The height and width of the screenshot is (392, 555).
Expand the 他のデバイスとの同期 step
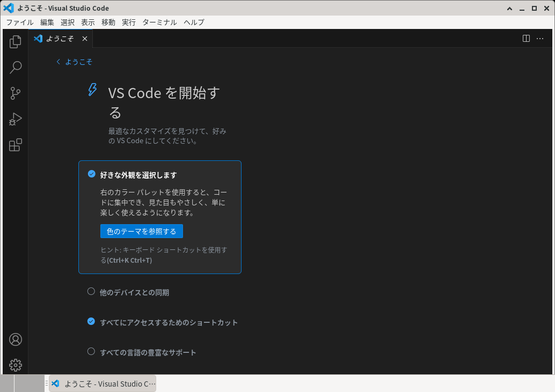(134, 292)
